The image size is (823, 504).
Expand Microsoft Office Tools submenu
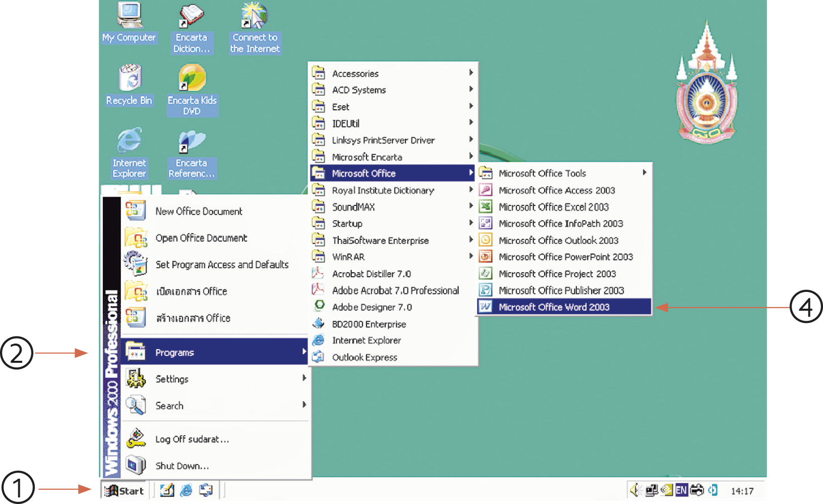(564, 173)
